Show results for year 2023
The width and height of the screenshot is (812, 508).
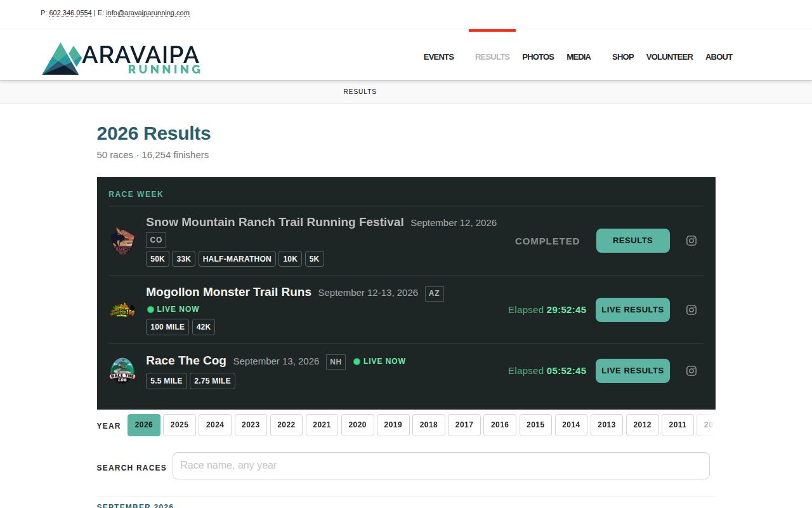(x=251, y=425)
